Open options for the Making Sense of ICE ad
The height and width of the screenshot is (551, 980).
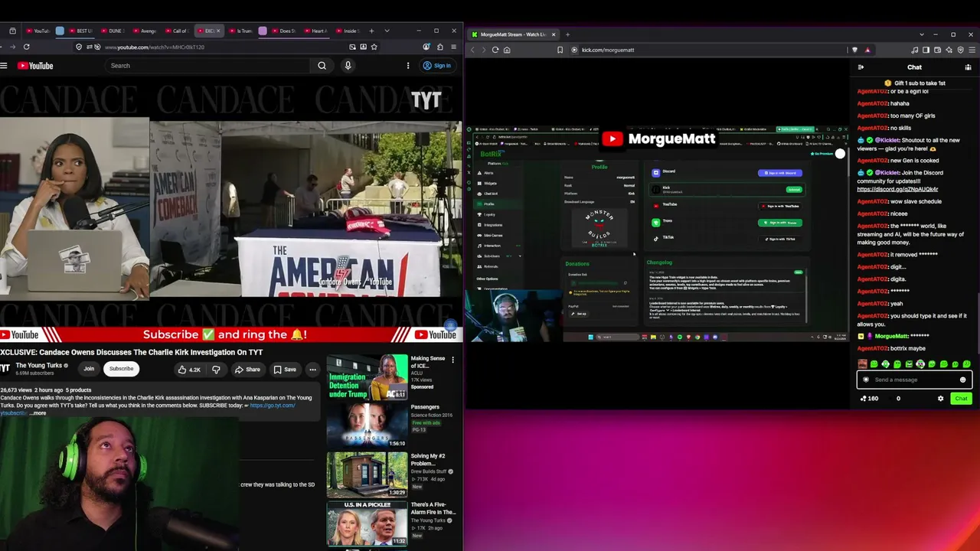452,360
